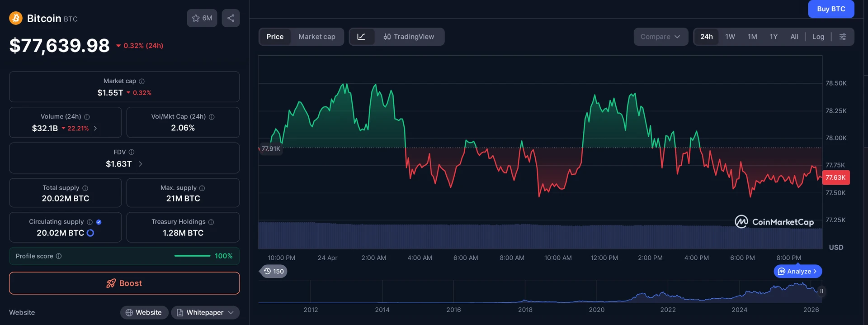Click the Profile score info icon
868x325 pixels.
[x=59, y=256]
